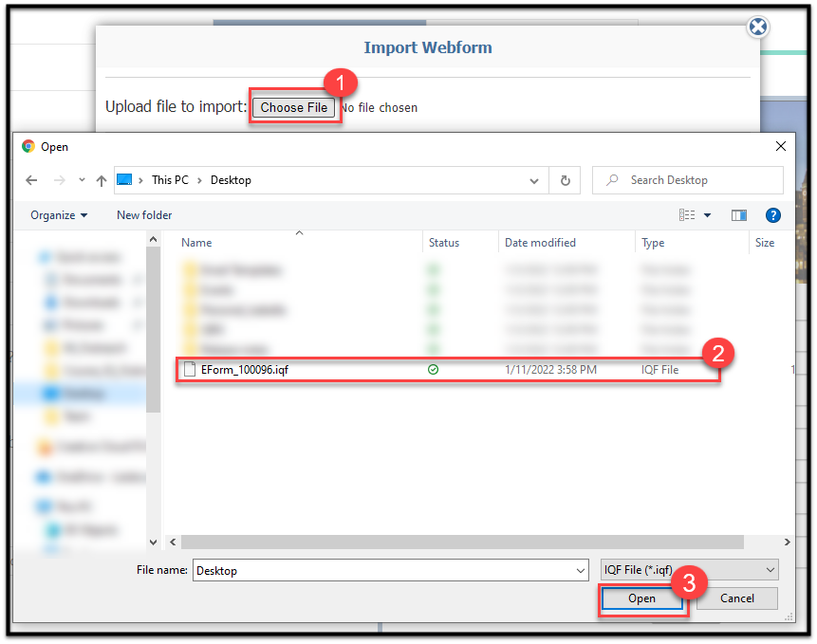
Task: Toggle the preview pane icon
Action: 739,215
